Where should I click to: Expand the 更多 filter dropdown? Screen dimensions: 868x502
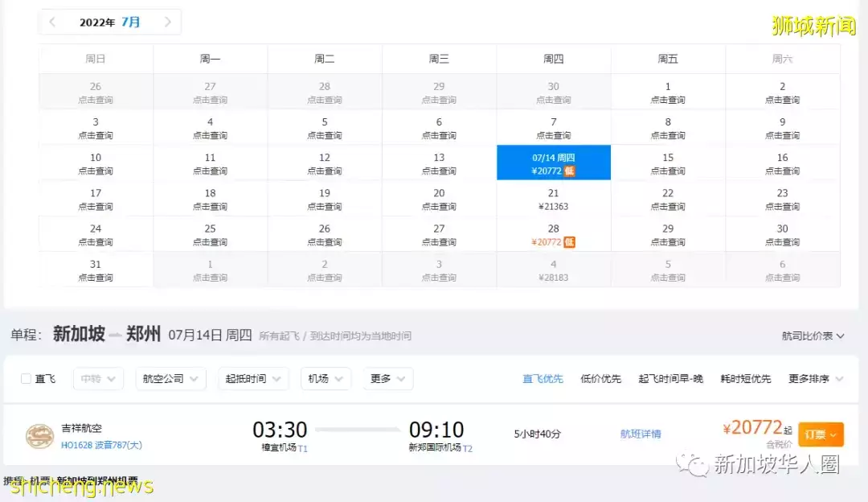pos(387,378)
